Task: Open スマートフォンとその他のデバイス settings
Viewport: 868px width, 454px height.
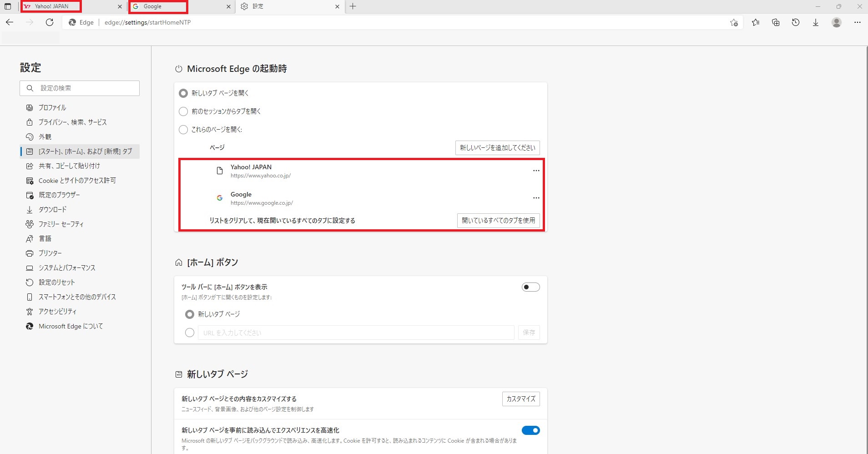Action: 80,297
